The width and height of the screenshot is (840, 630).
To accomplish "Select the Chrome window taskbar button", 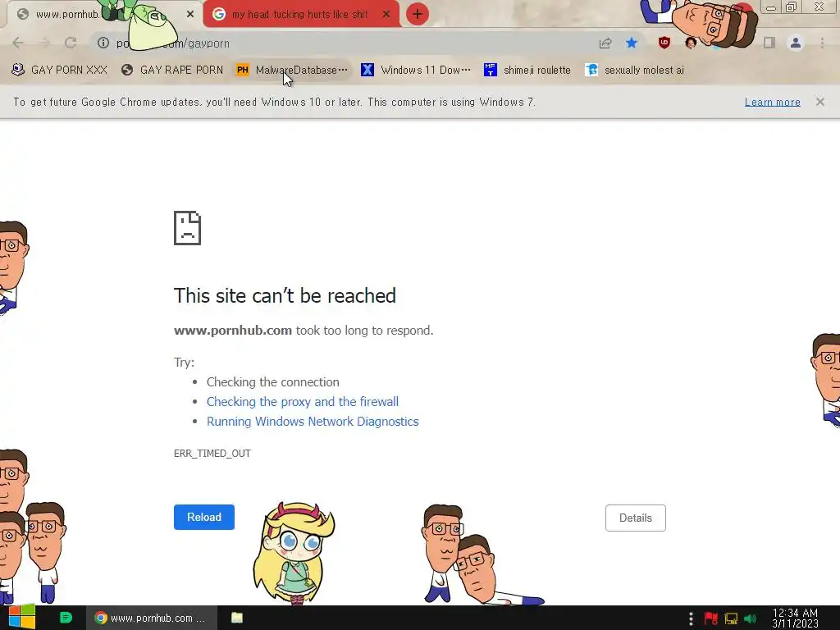I will 152,618.
